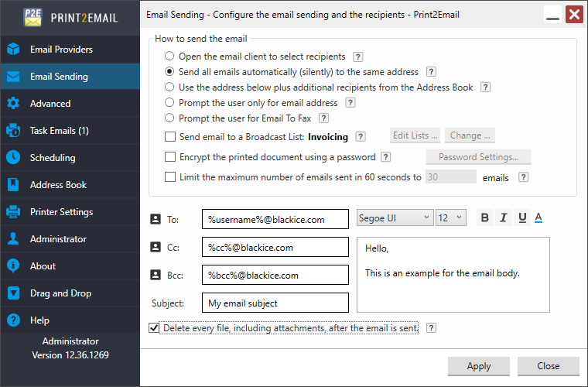Image resolution: width=588 pixels, height=387 pixels.
Task: Click the emails limit number field
Action: [451, 177]
